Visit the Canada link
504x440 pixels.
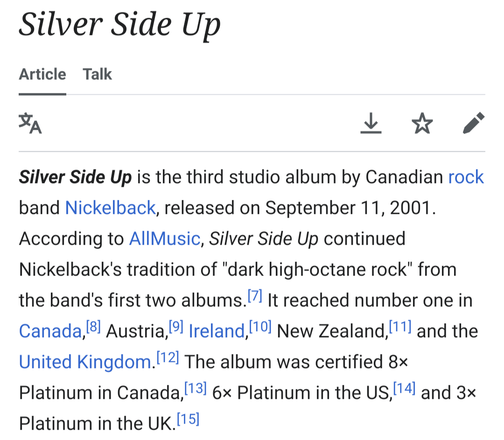click(x=50, y=331)
